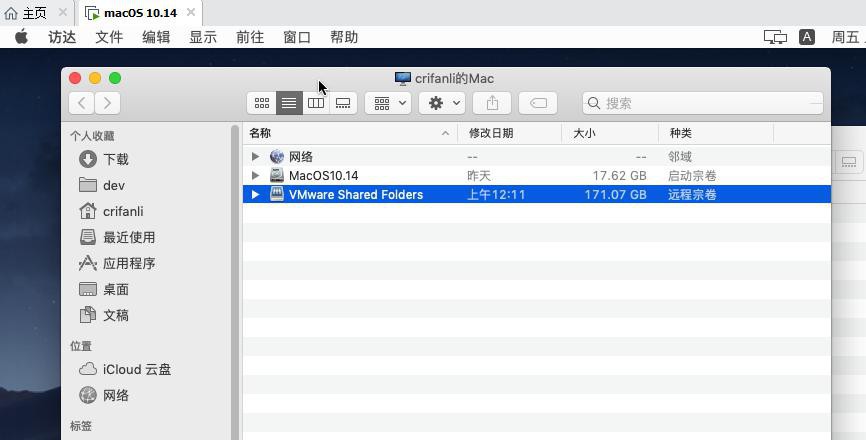Click the sidebar scrollbar

[x=235, y=282]
